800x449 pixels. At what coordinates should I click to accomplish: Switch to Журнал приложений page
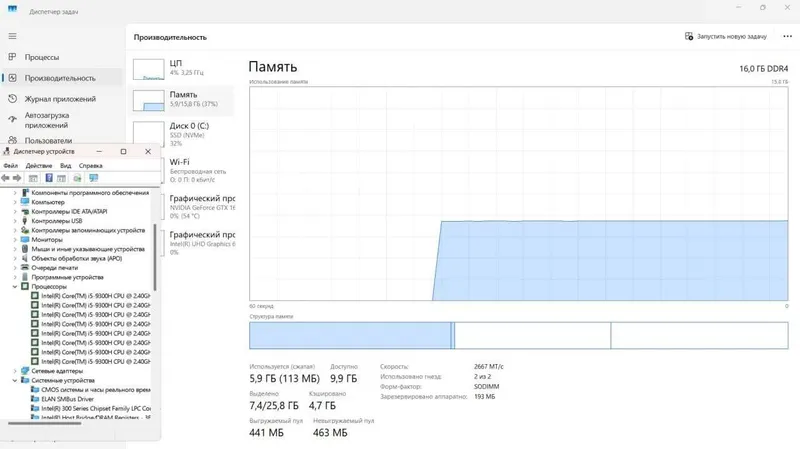62,98
